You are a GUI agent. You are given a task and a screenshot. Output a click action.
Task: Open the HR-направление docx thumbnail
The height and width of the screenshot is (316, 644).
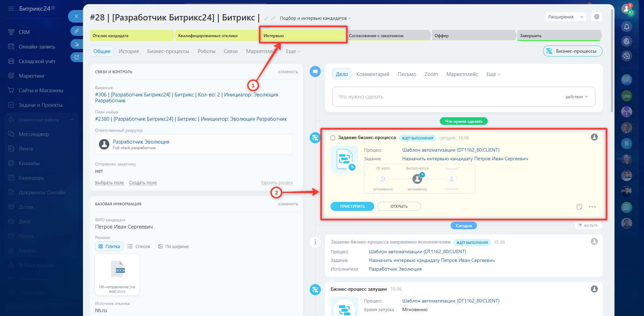click(x=117, y=275)
